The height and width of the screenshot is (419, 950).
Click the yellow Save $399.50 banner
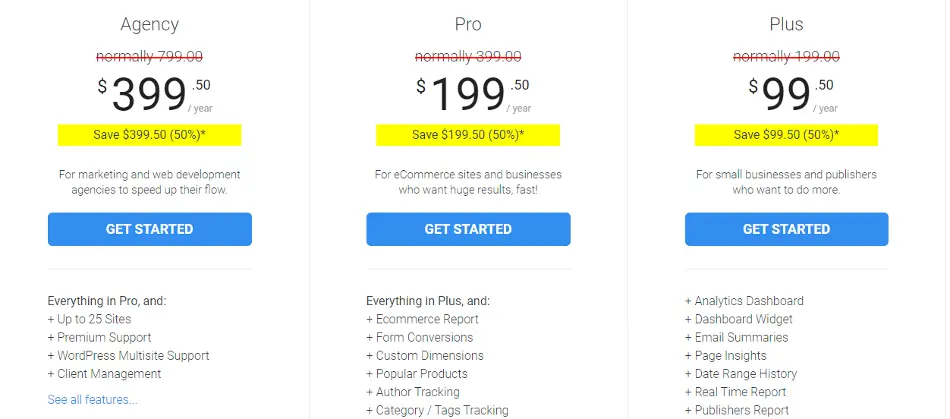[x=150, y=135]
